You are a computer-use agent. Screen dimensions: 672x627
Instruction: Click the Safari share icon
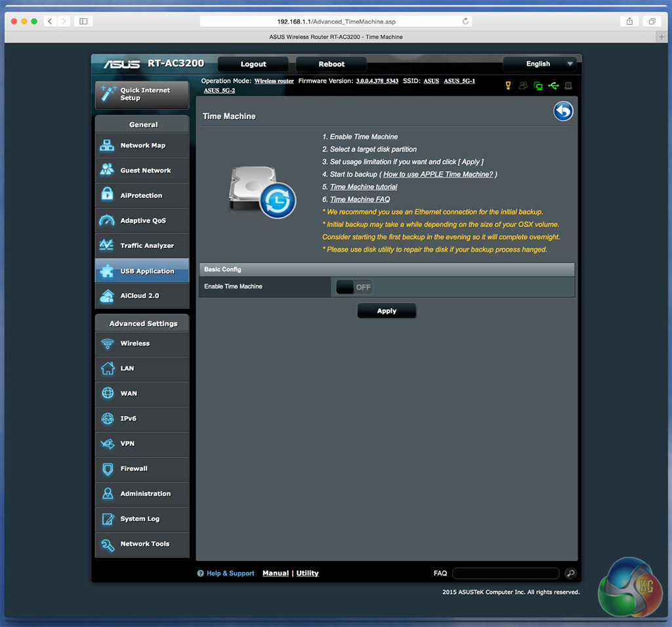tap(629, 22)
